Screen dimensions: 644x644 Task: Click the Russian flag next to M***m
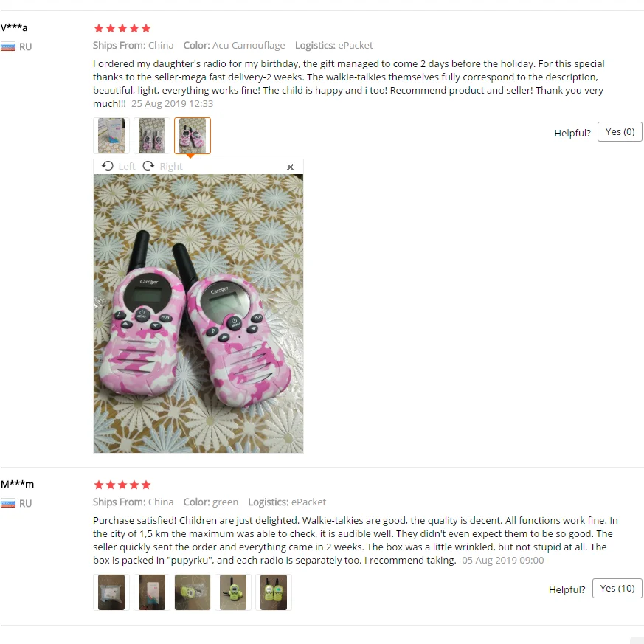[x=8, y=504]
